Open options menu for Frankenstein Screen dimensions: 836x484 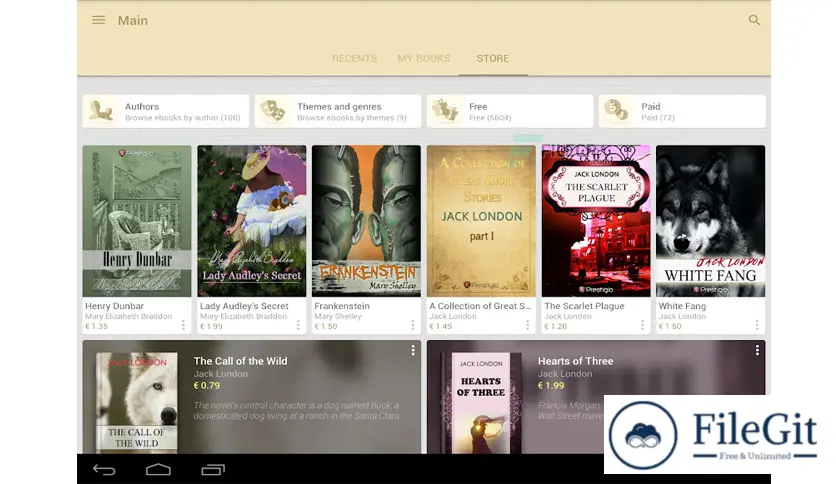coord(413,325)
